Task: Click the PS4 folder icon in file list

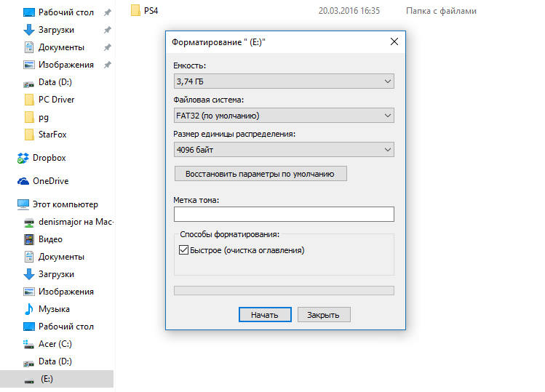Action: 135,10
